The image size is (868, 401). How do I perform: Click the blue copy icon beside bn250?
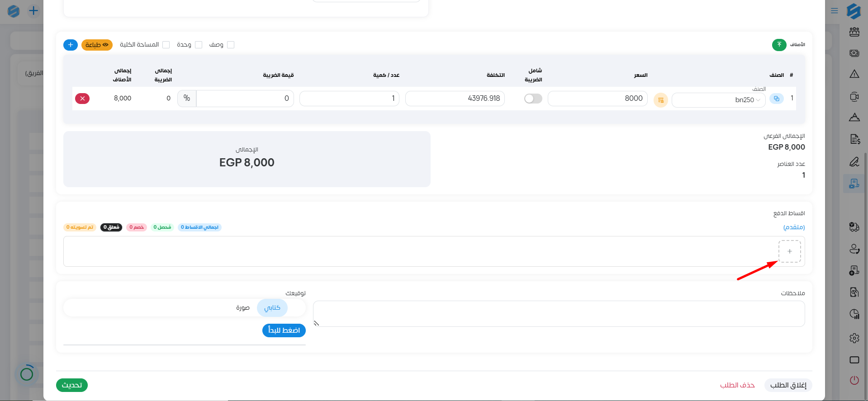pyautogui.click(x=777, y=99)
